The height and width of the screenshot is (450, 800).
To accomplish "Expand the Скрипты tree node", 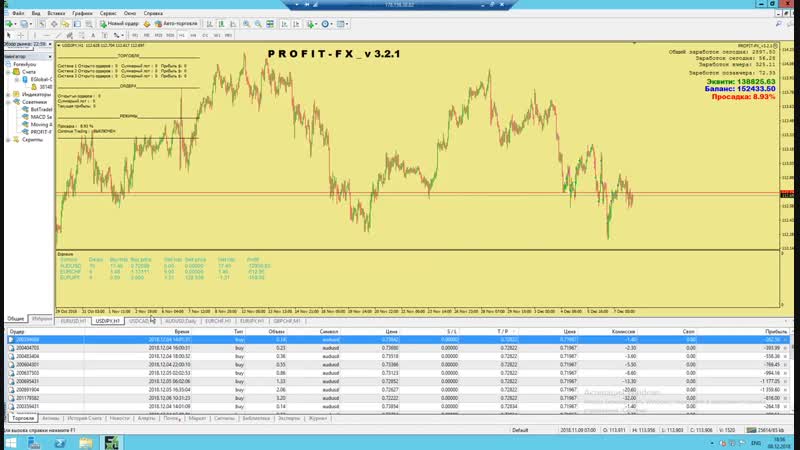I will pos(8,139).
